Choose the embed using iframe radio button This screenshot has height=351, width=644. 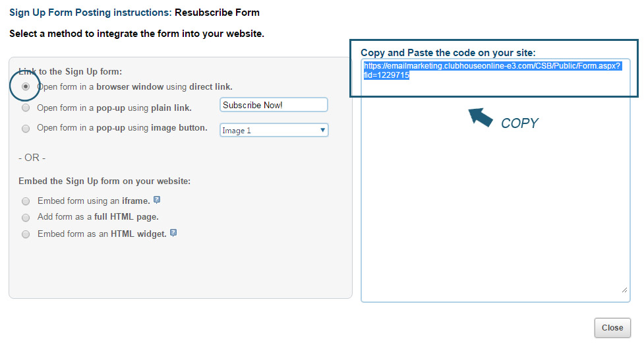click(x=26, y=201)
